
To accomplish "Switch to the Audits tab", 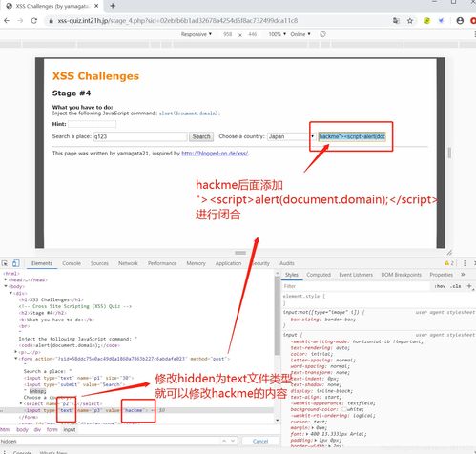I will pos(287,263).
